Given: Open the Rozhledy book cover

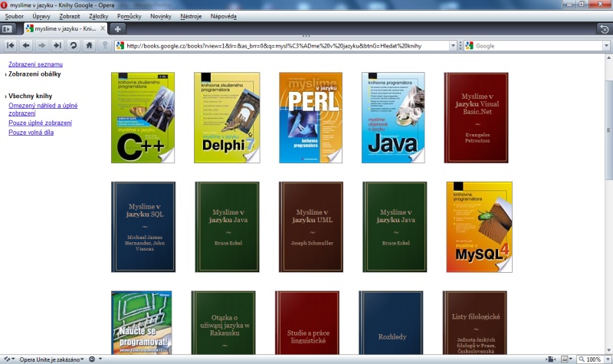Looking at the screenshot, I should (391, 323).
